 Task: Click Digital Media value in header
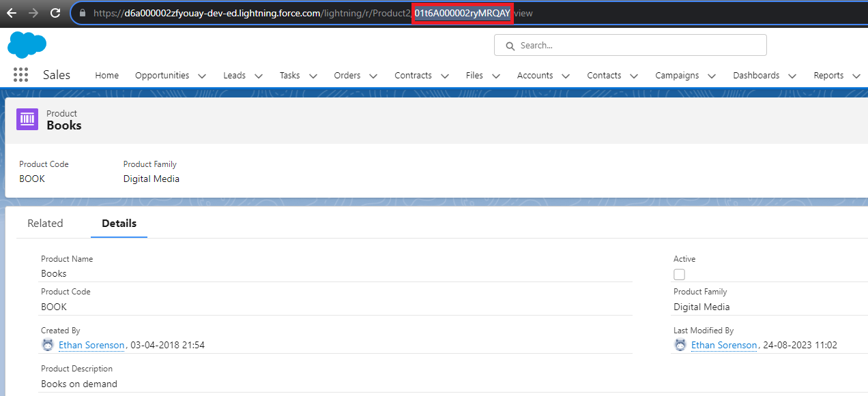pyautogui.click(x=151, y=179)
